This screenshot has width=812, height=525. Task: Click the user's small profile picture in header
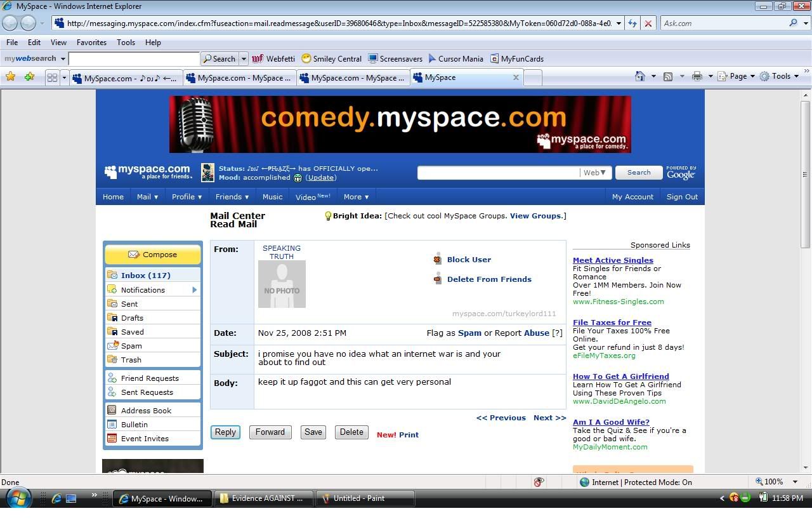point(207,173)
